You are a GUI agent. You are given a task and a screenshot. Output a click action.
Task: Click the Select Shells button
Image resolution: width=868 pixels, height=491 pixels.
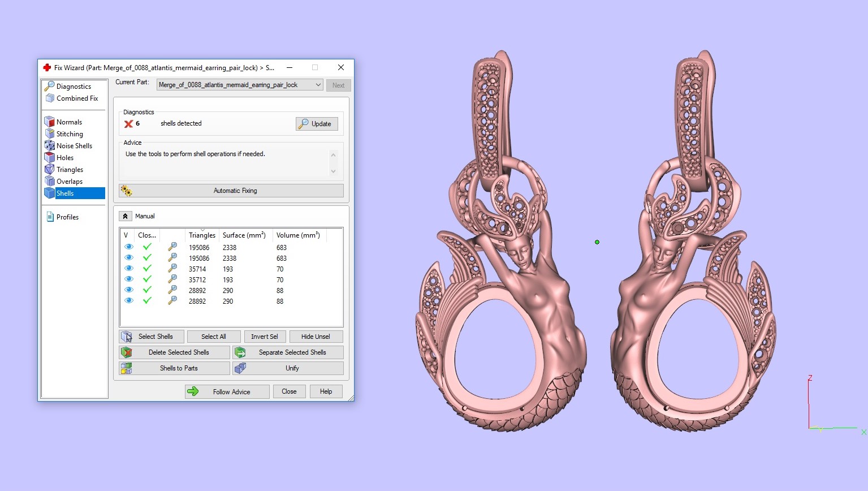coord(152,337)
